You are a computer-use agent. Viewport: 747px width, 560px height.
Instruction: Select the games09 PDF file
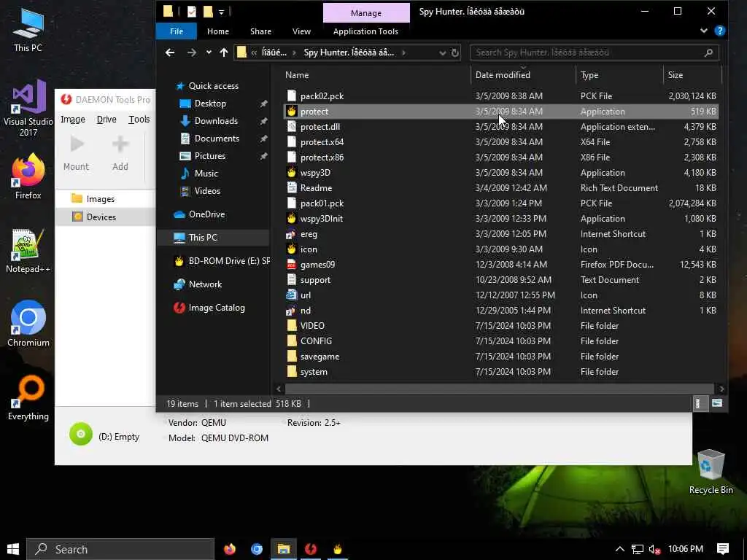pos(501,264)
